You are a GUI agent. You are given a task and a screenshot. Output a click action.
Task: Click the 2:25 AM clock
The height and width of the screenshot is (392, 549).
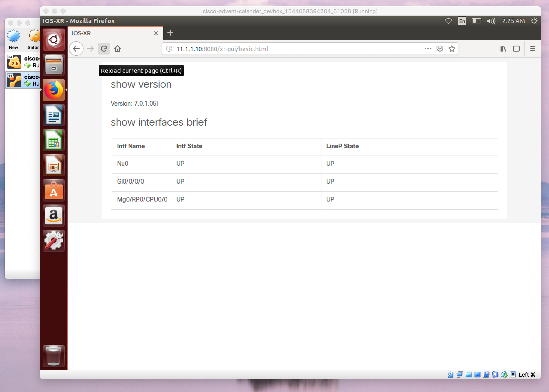(x=513, y=21)
